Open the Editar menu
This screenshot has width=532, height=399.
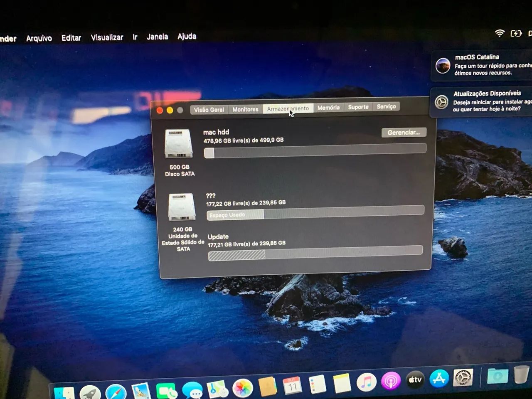71,38
